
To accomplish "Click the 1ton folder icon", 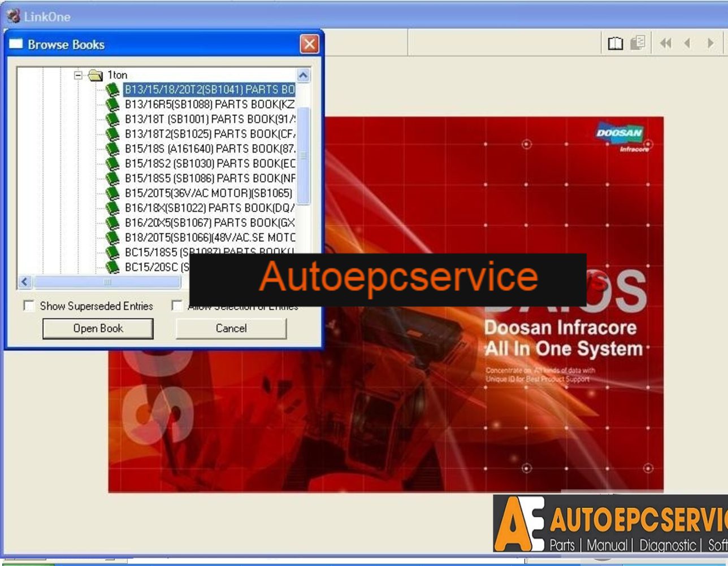I will tap(96, 75).
